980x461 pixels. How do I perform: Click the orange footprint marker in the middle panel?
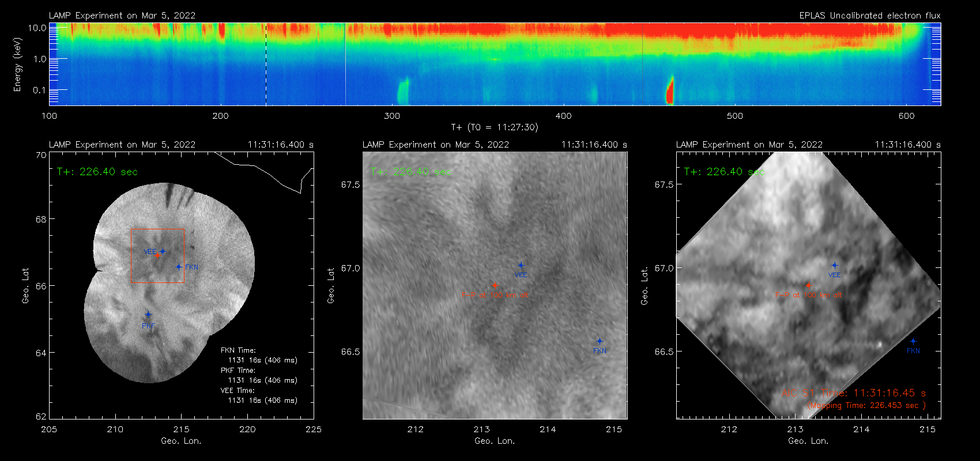(x=495, y=285)
